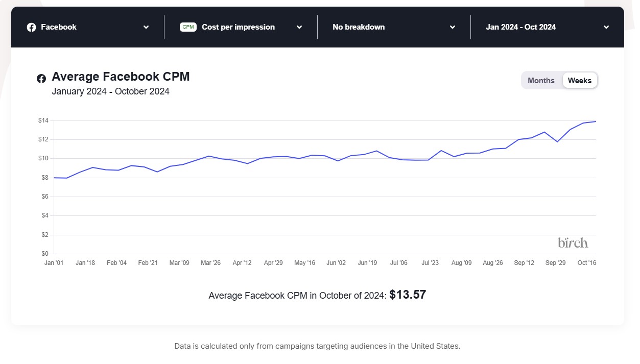Select the Weeks view toggle

[x=580, y=80]
